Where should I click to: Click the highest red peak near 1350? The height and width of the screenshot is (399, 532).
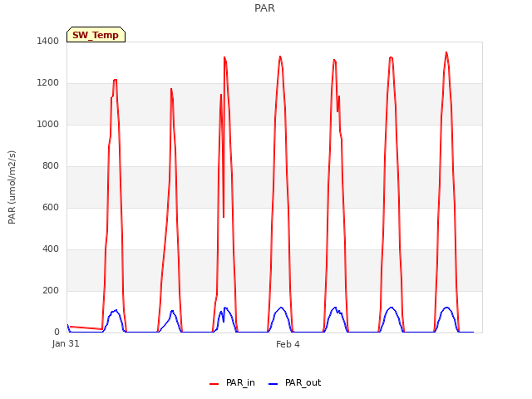[x=446, y=52]
